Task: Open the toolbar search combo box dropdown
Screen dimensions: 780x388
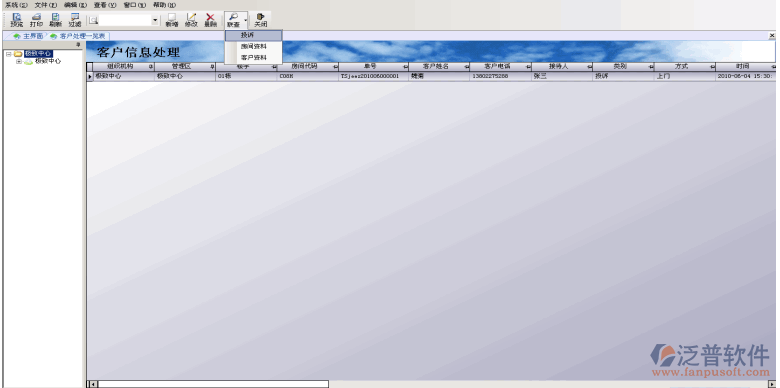Action: pyautogui.click(x=155, y=20)
